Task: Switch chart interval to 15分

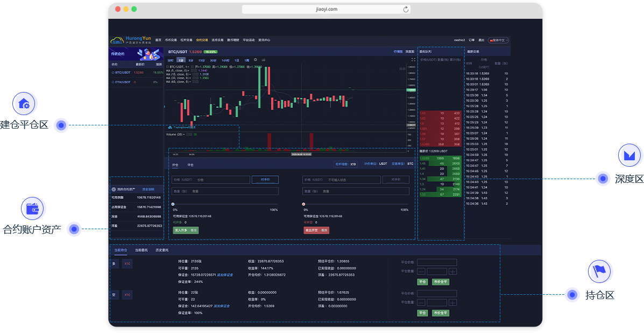Action: coord(201,60)
